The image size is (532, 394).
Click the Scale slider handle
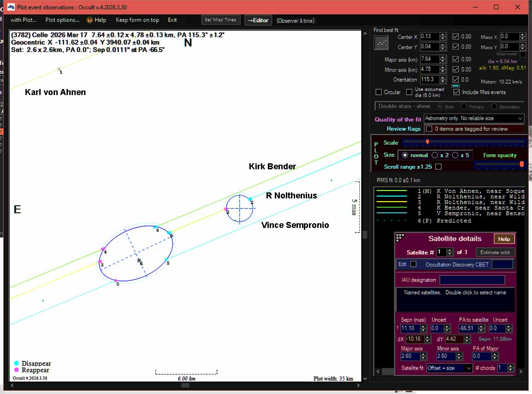coord(428,142)
